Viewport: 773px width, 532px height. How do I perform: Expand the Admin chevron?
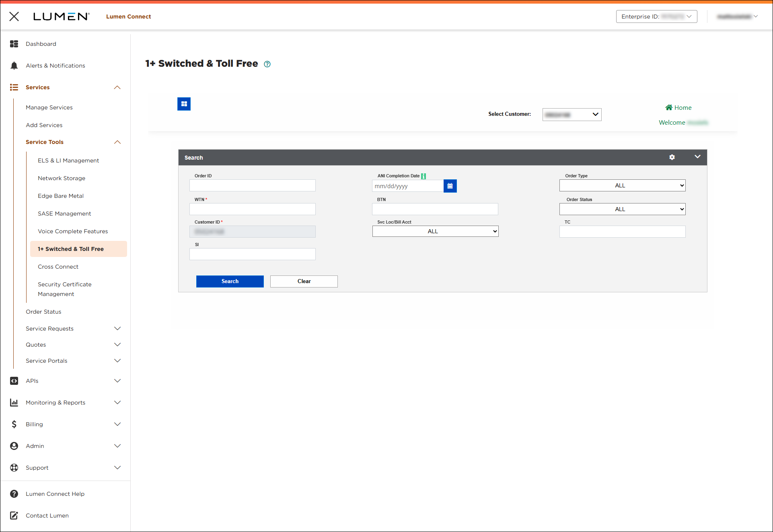point(117,446)
